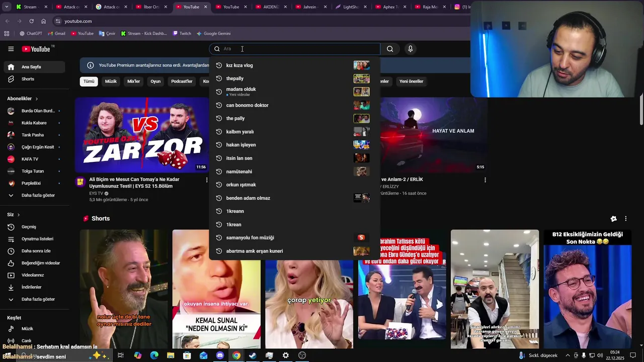Click the youtube.com address bar
644x362 pixels.
(262, 21)
